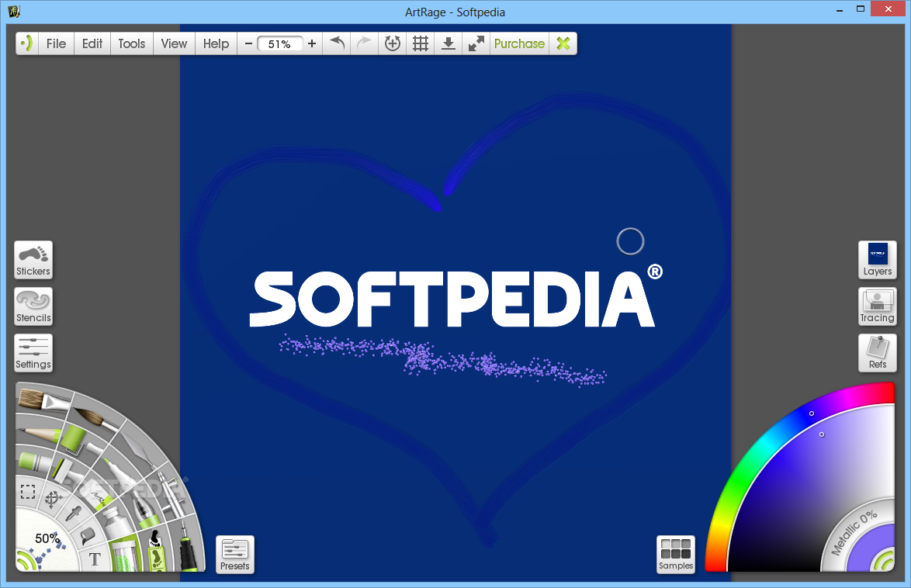Select the Color Sampler eyedropper tool

[73, 513]
